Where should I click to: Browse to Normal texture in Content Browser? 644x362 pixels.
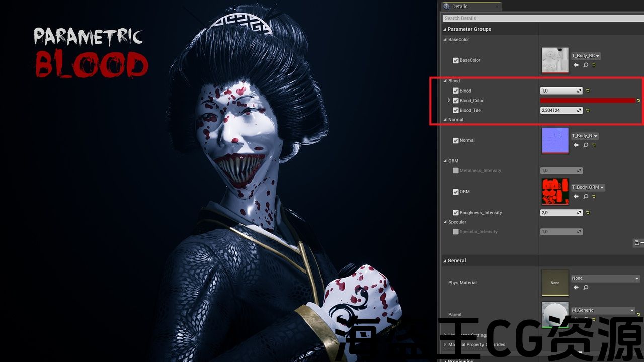pos(586,145)
